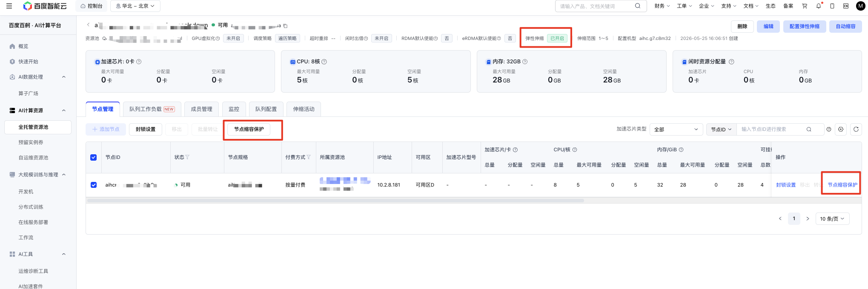This screenshot has height=289, width=868.
Task: Click the help icon next to GPU虚拟化
Action: (218, 38)
